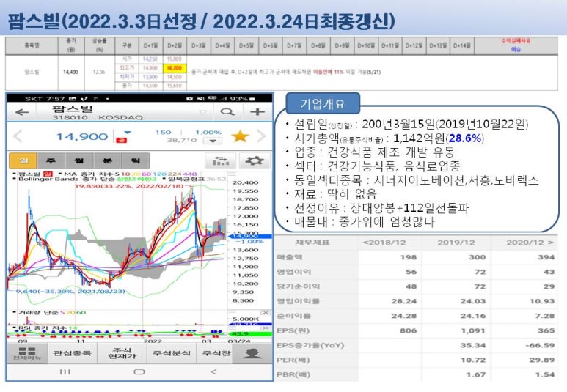Open the 전체메뉴 grid icon
This screenshot has width=567, height=392.
pyautogui.click(x=27, y=353)
